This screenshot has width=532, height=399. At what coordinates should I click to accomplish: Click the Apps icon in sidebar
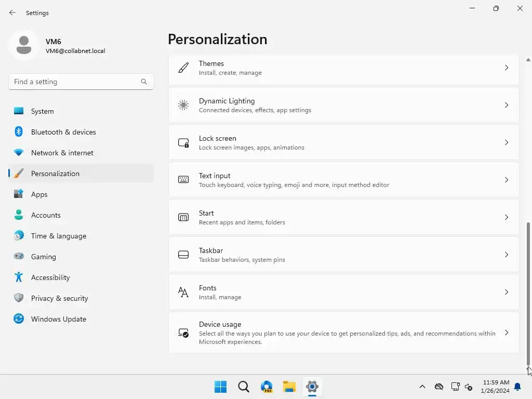[x=19, y=194]
